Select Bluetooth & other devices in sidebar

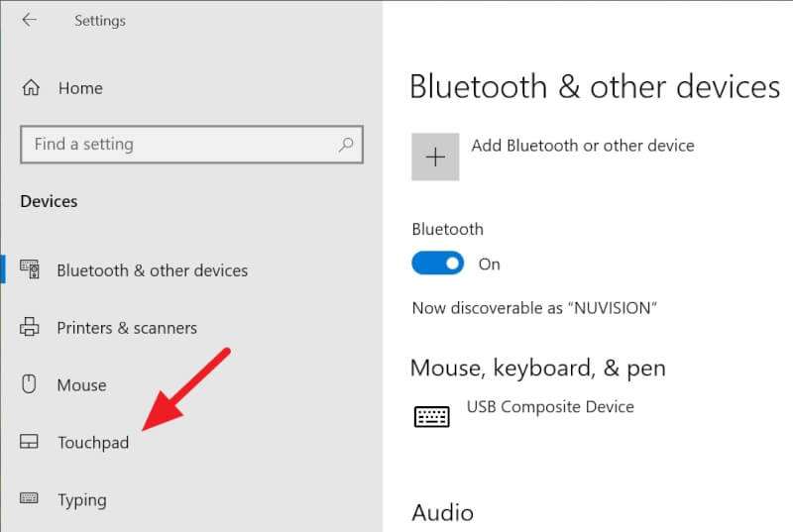pyautogui.click(x=152, y=270)
